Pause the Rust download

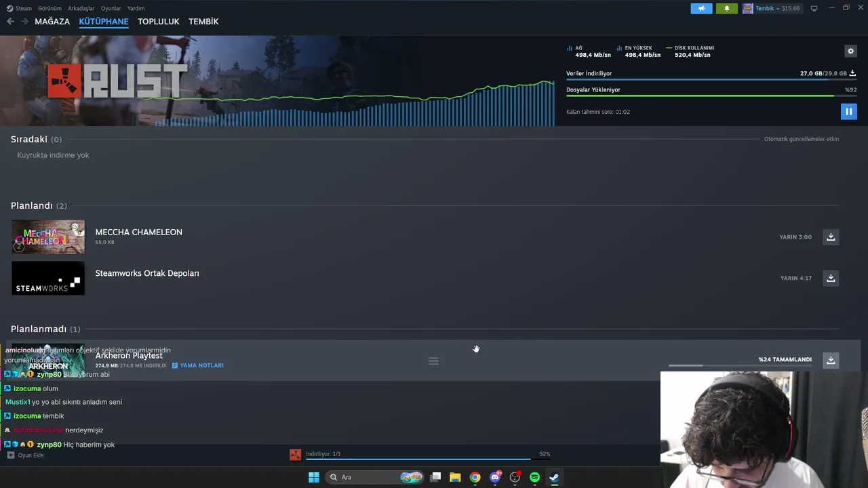848,111
